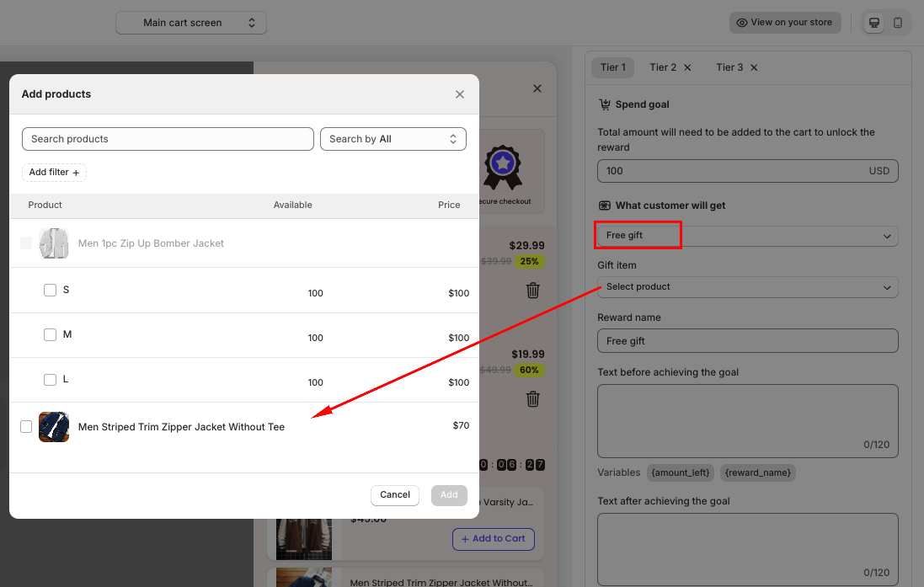924x587 pixels.
Task: Expand the Free gift reward type dropdown
Action: [748, 236]
